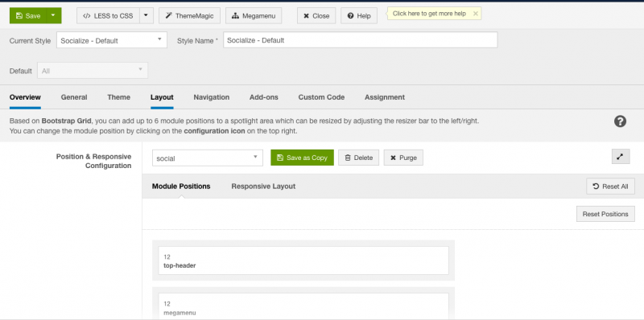Click the Close toolbar button
Image resolution: width=644 pixels, height=320 pixels.
[316, 15]
